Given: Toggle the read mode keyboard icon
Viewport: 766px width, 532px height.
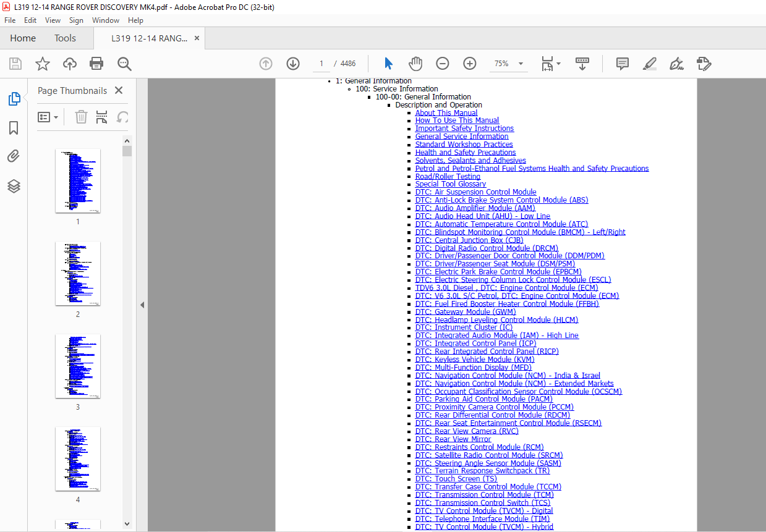Looking at the screenshot, I should [x=582, y=64].
